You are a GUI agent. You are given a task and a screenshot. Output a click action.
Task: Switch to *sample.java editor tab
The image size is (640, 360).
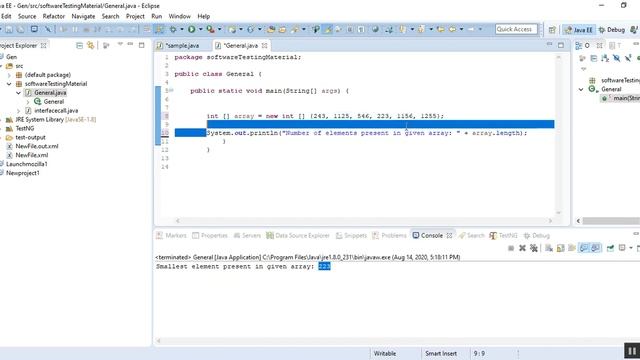point(179,46)
